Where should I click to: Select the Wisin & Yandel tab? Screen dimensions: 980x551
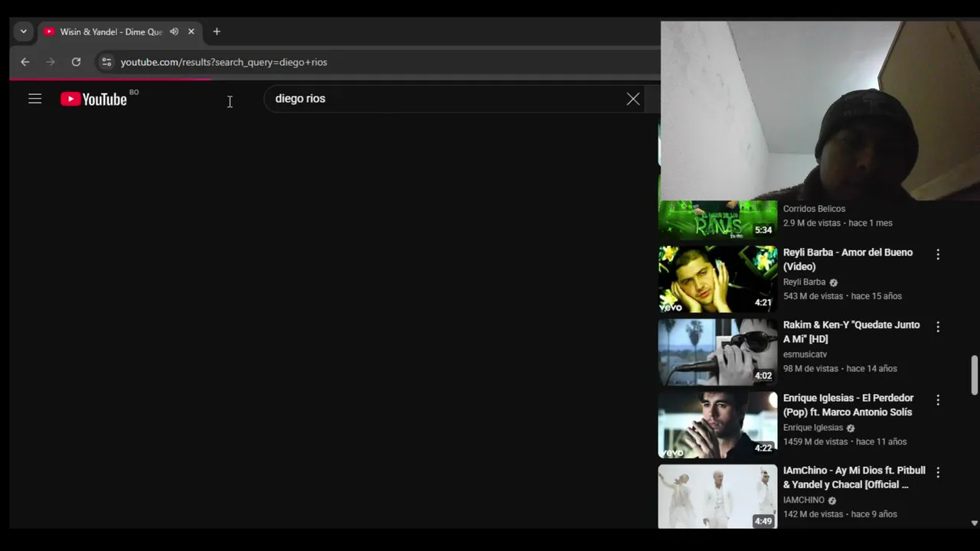tap(120, 31)
